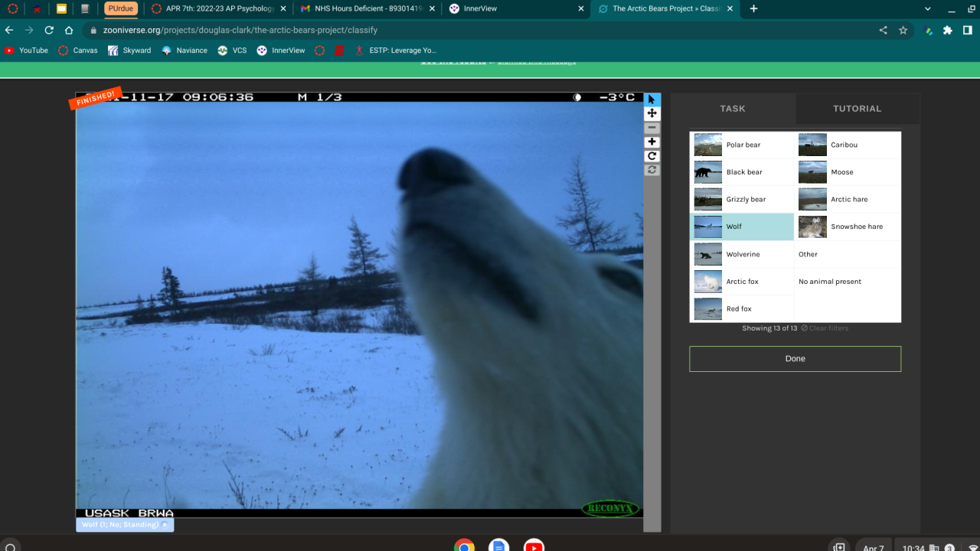Click the first pinned tab

click(12, 9)
